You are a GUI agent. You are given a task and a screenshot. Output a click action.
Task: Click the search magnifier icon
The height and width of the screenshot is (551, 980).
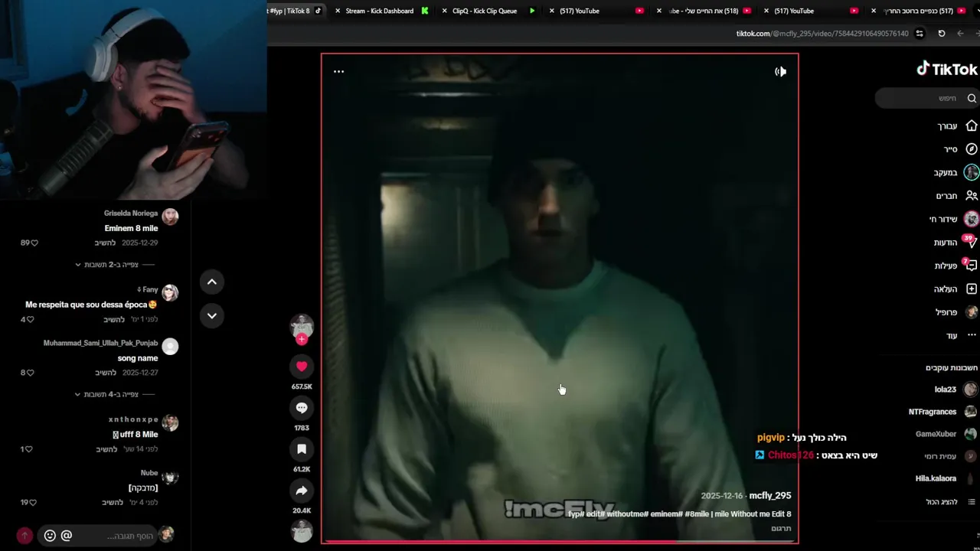click(972, 98)
